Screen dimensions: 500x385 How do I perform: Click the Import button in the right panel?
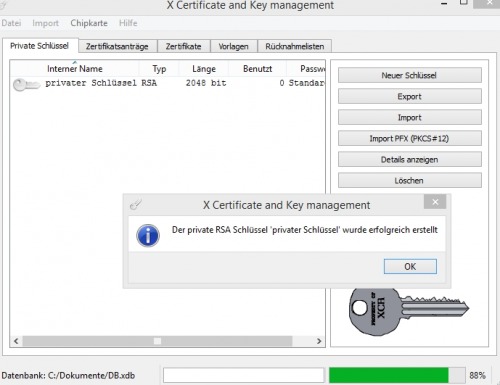point(410,117)
